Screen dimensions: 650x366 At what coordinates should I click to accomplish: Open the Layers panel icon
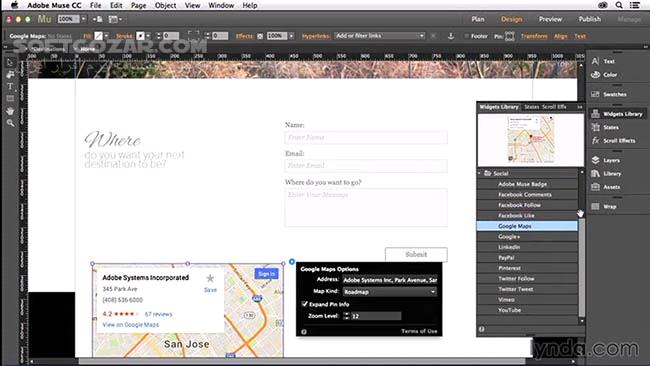click(x=595, y=160)
